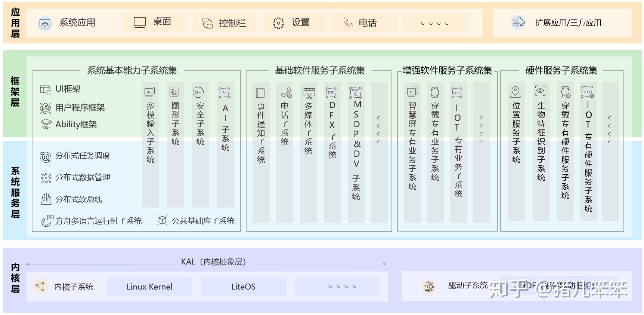Click the map pin icon above 位置服务子系统
The height and width of the screenshot is (315, 644).
[515, 92]
